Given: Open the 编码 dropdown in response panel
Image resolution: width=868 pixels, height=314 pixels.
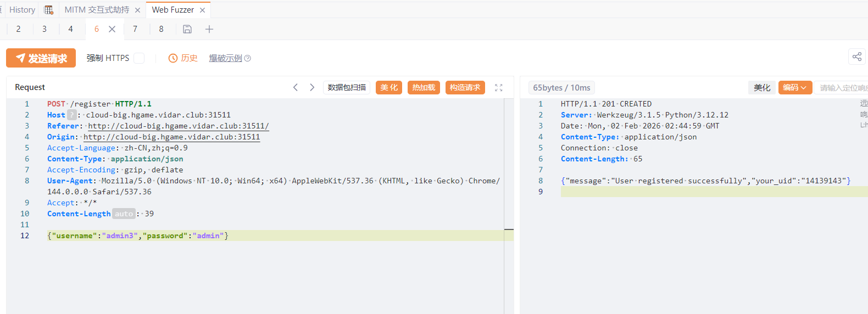Looking at the screenshot, I should [x=794, y=88].
